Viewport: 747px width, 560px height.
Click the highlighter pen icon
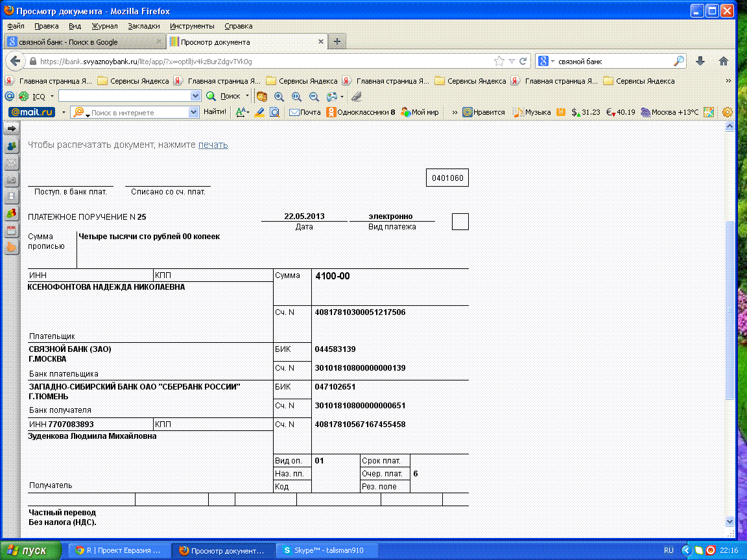tap(259, 112)
